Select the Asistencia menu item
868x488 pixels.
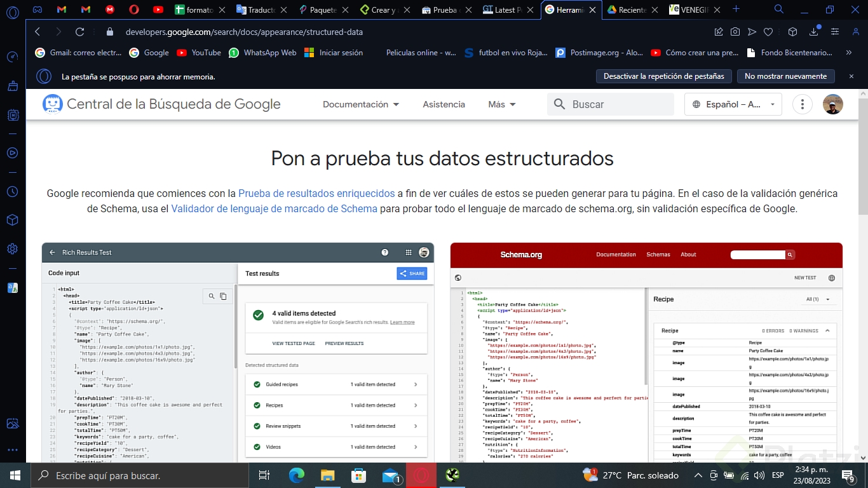pos(444,104)
